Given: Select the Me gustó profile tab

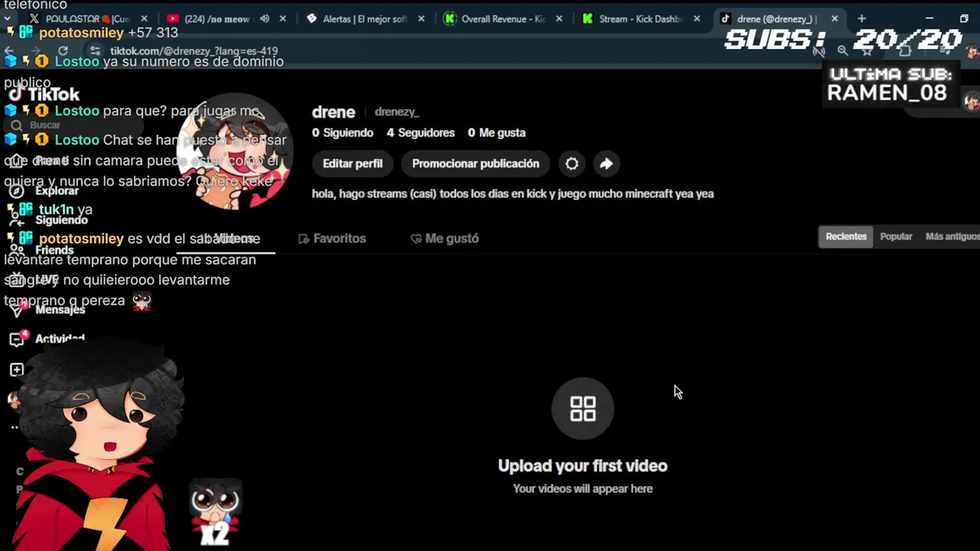Looking at the screenshot, I should [445, 239].
